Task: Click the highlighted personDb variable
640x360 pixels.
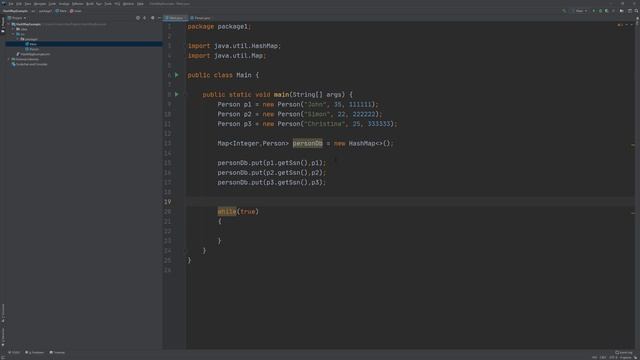Action: click(x=307, y=143)
